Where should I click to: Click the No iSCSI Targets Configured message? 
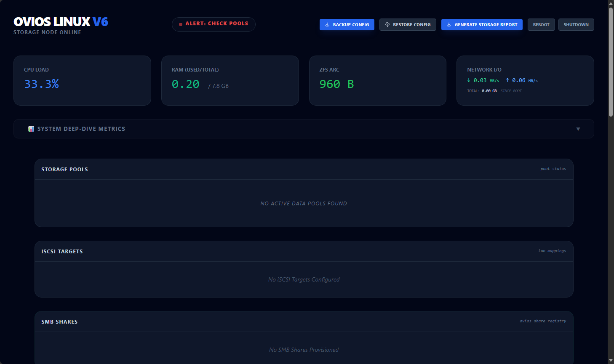[x=304, y=279]
